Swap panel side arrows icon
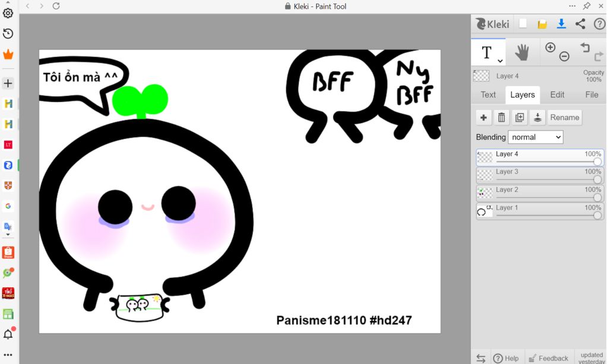Image resolution: width=608 pixels, height=364 pixels. pos(481,359)
